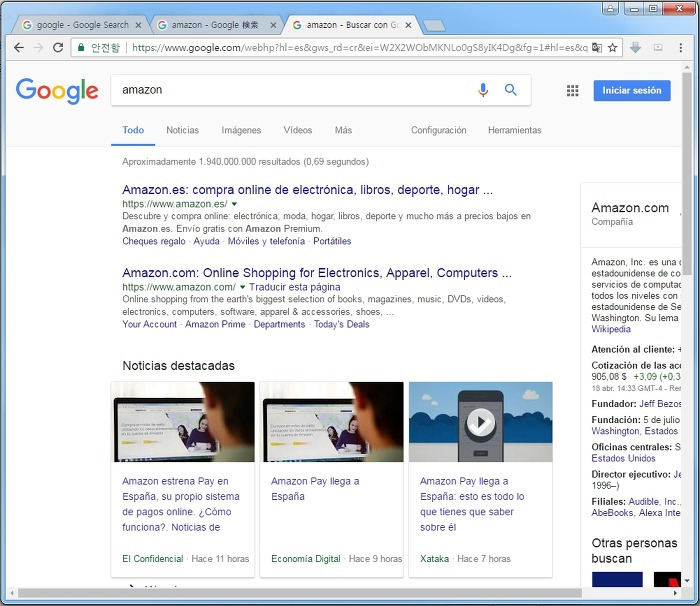
Task: Click the El Confidencial news thumbnail image
Action: pyautogui.click(x=183, y=422)
